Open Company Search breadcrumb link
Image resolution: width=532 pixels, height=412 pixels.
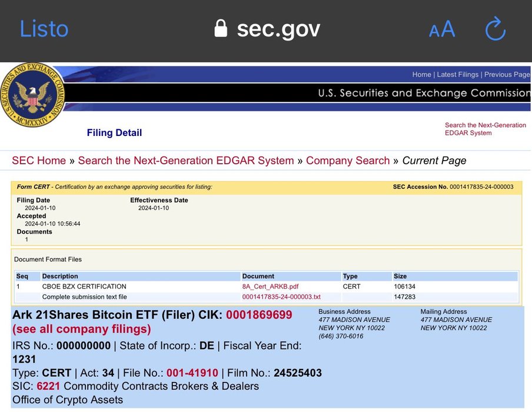[x=348, y=161]
